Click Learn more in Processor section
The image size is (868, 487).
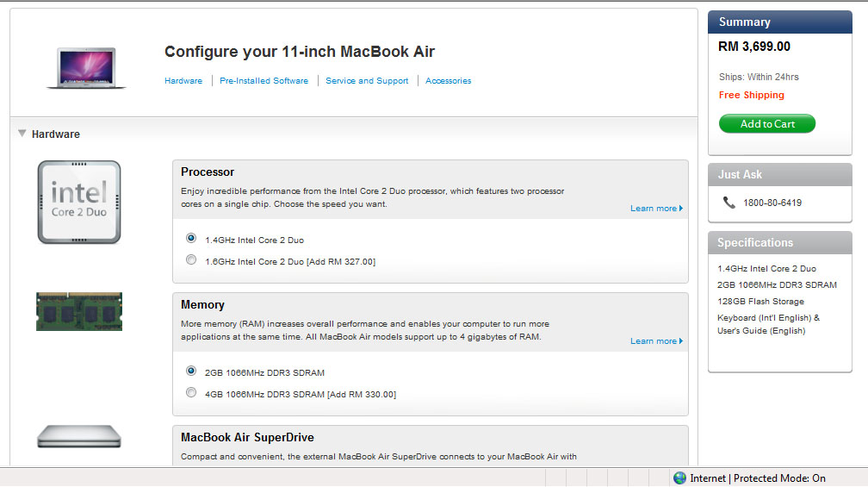point(656,209)
